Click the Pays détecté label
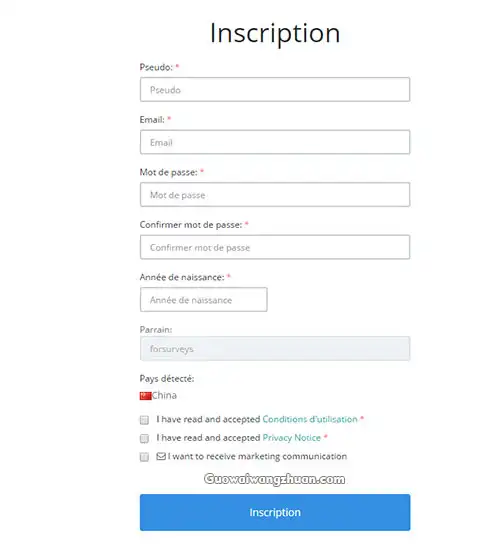The image size is (500, 548). coord(167,378)
